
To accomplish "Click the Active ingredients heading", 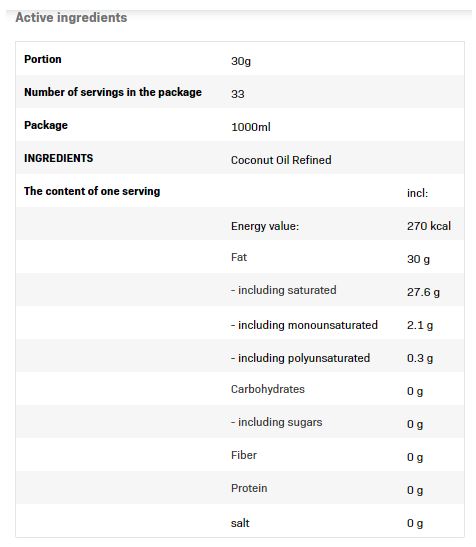I will click(71, 17).
